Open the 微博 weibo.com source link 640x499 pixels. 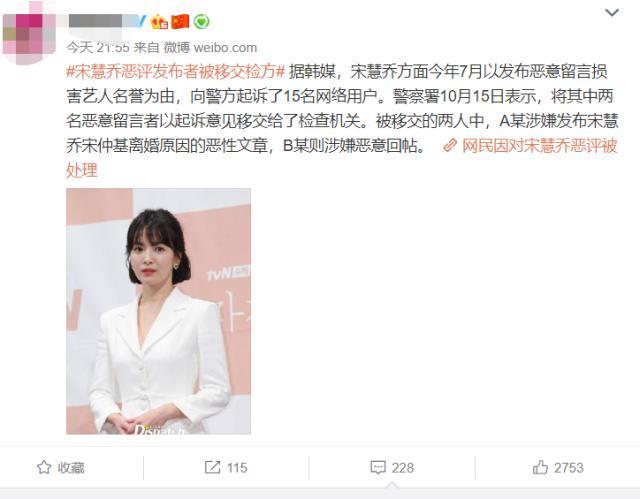[210, 48]
